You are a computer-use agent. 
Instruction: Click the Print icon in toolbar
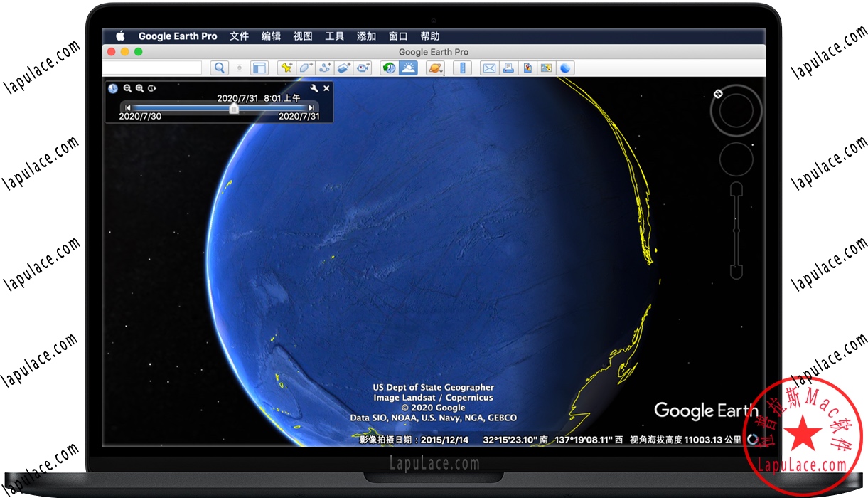click(508, 68)
